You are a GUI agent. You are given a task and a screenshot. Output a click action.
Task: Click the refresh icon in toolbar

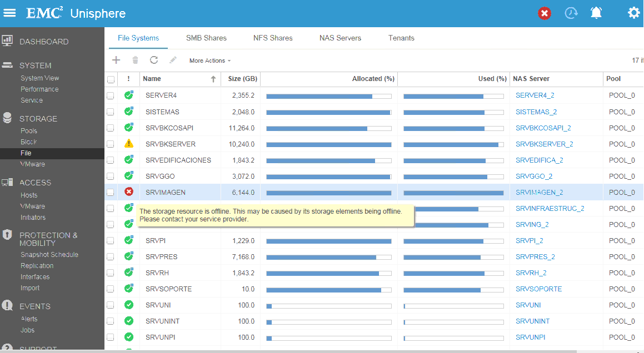154,60
